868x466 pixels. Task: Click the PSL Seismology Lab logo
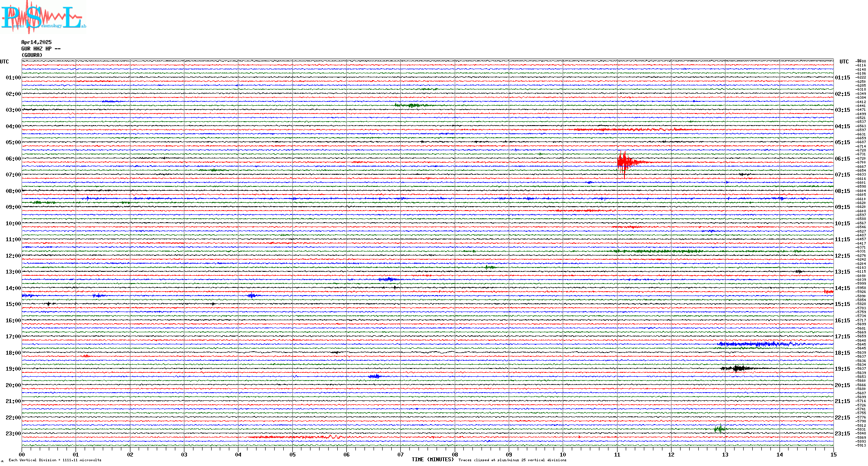(x=43, y=17)
